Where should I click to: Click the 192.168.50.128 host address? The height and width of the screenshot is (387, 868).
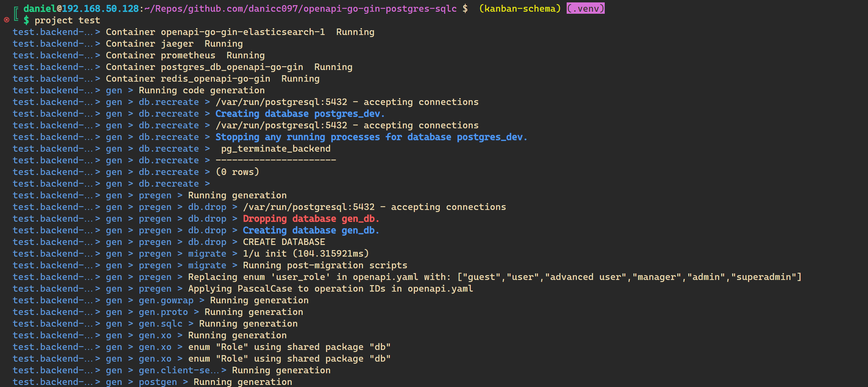tap(100, 8)
